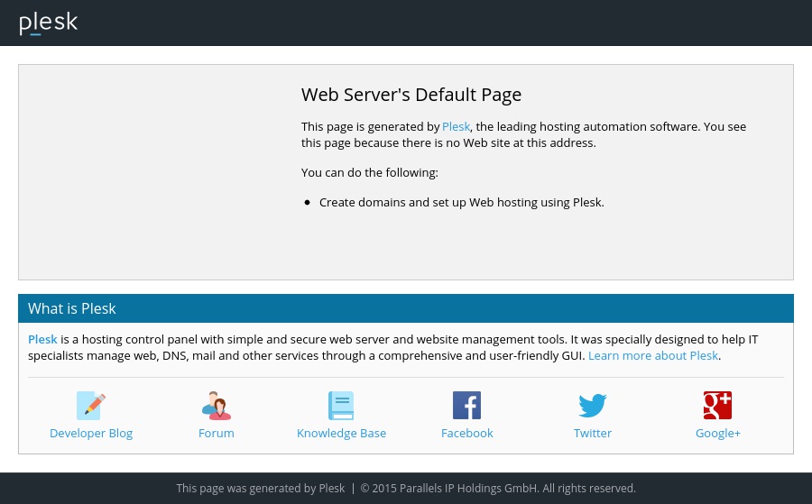Click the bold Plesk link under What is Plesk
The height and width of the screenshot is (504, 812).
click(x=42, y=340)
